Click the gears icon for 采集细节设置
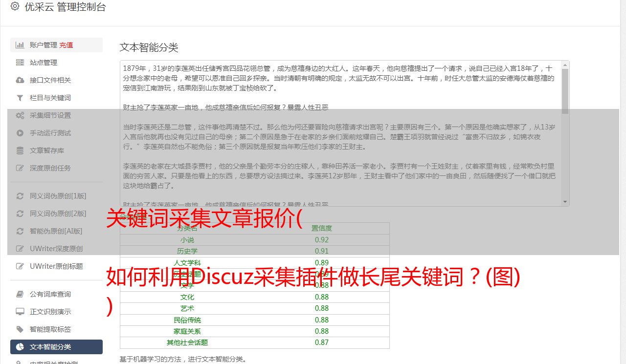The height and width of the screenshot is (364, 626). 20,115
